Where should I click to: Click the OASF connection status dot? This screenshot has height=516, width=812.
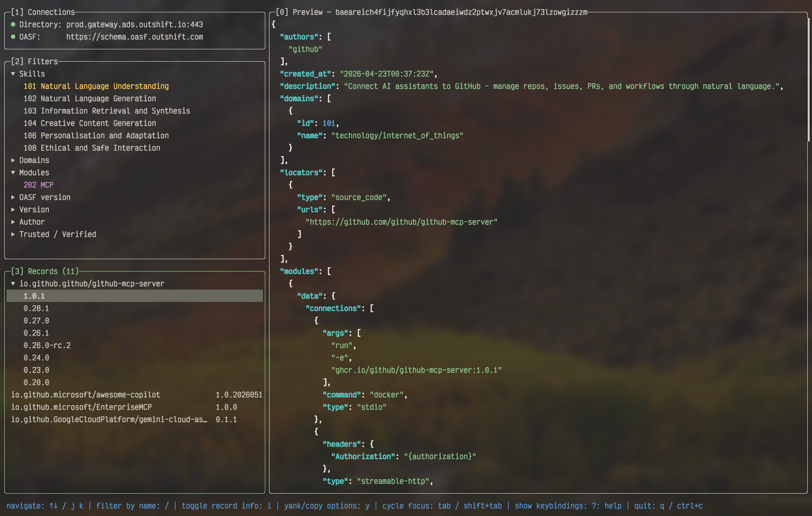pyautogui.click(x=13, y=37)
